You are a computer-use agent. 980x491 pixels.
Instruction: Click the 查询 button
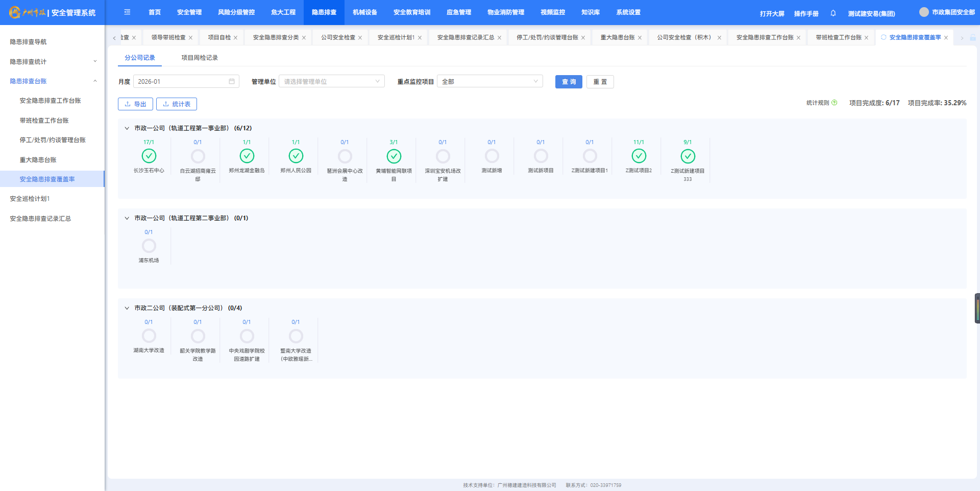point(569,82)
